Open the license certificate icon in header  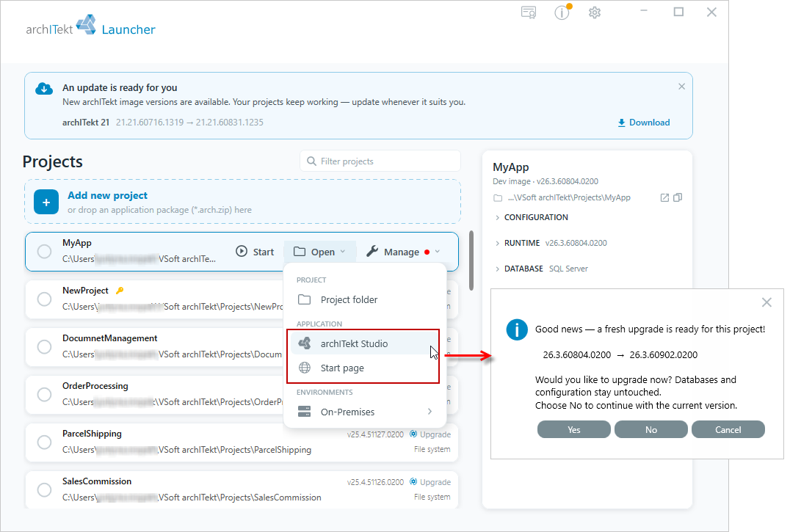(x=529, y=12)
